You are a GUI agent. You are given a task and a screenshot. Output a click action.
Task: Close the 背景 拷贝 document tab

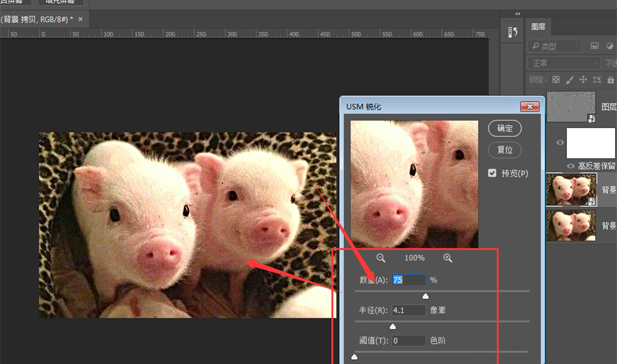click(81, 19)
